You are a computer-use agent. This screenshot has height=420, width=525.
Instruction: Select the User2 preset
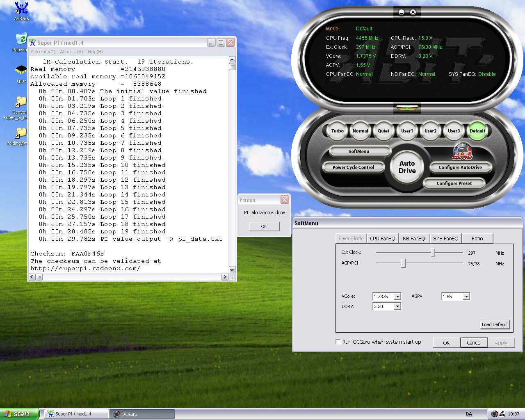pos(430,131)
